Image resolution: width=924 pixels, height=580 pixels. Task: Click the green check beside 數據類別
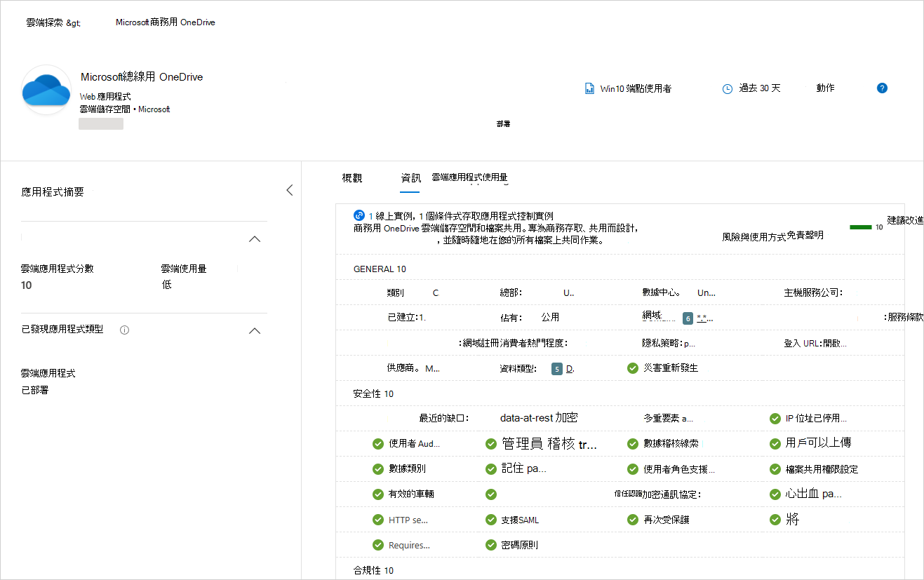tap(378, 469)
